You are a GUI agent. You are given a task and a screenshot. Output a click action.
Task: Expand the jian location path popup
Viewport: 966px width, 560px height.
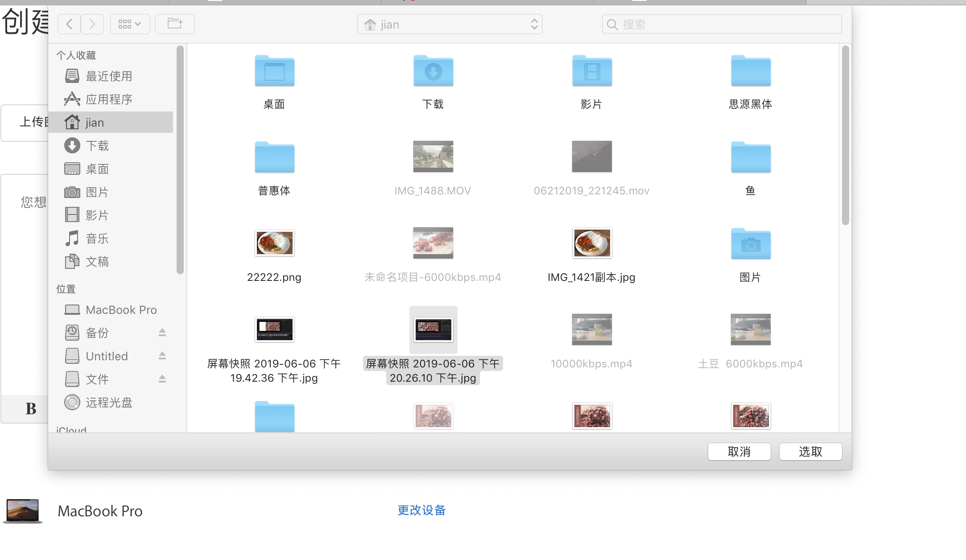point(450,25)
